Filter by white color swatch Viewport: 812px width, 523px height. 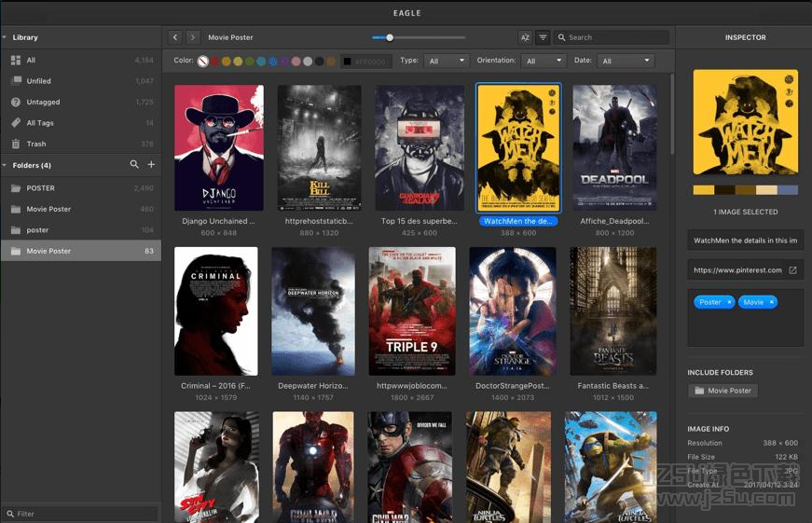click(x=308, y=62)
